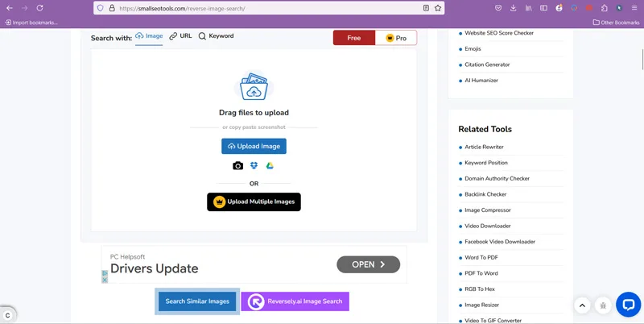Select the Free plan toggle
644x324 pixels.
(354, 38)
